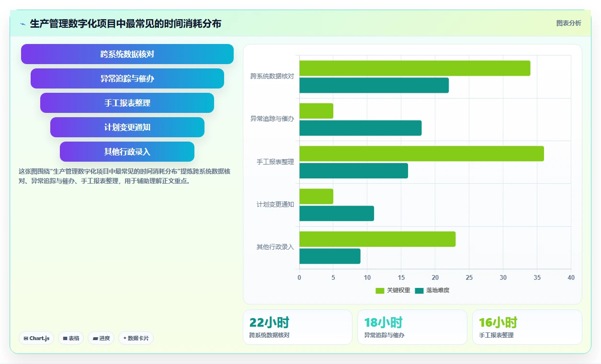Click the description paragraph starting 这张图围绕
This screenshot has width=601, height=364.
125,176
